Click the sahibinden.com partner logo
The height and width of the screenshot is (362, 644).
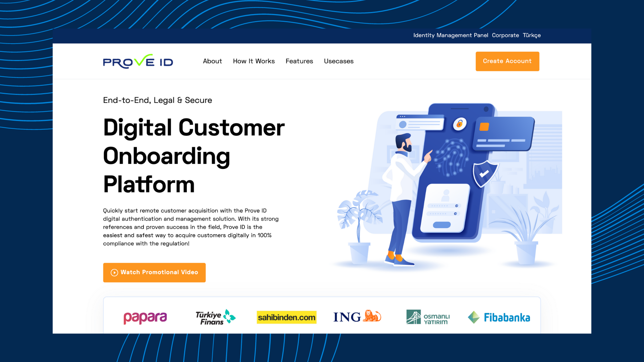[286, 317]
